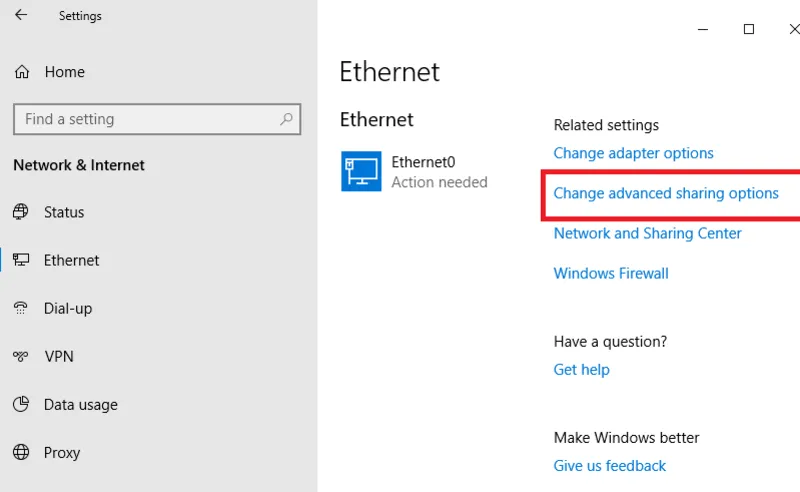Click the Related settings heading

(x=606, y=125)
